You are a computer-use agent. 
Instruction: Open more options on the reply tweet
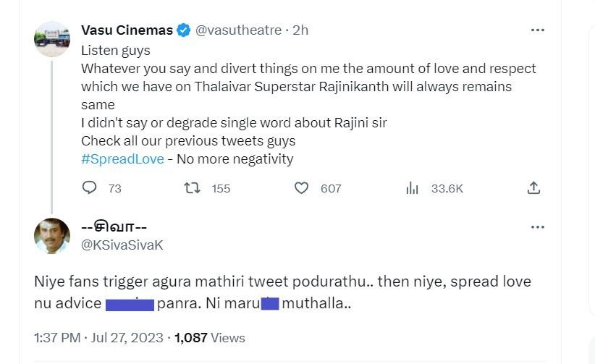pos(537,227)
